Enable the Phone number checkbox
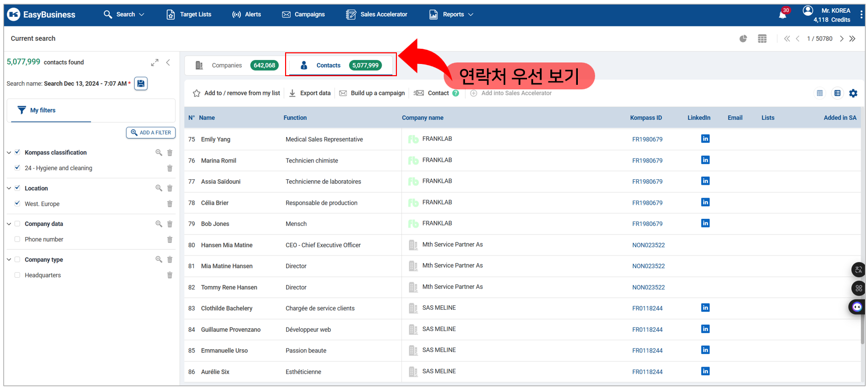868x389 pixels. click(18, 239)
